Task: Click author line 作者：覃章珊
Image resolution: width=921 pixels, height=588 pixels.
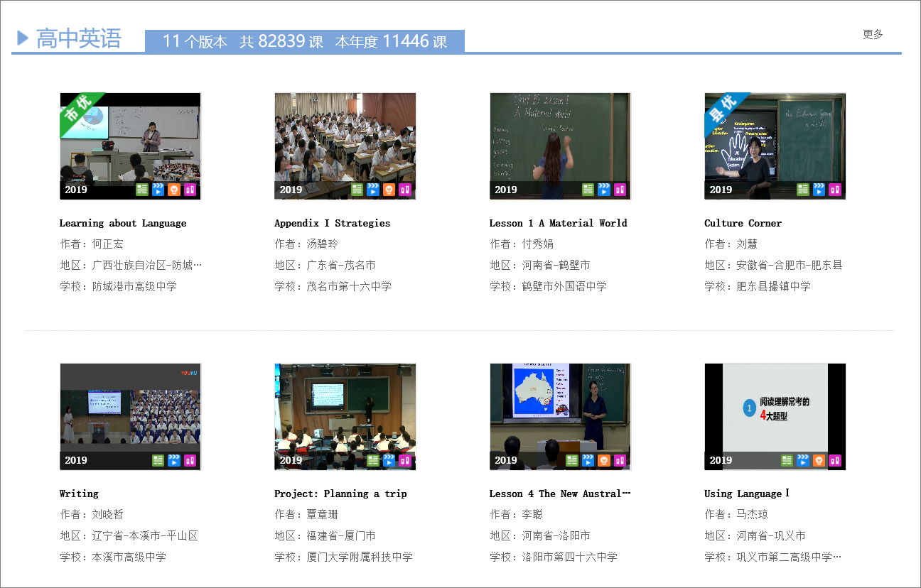Action: click(x=306, y=514)
